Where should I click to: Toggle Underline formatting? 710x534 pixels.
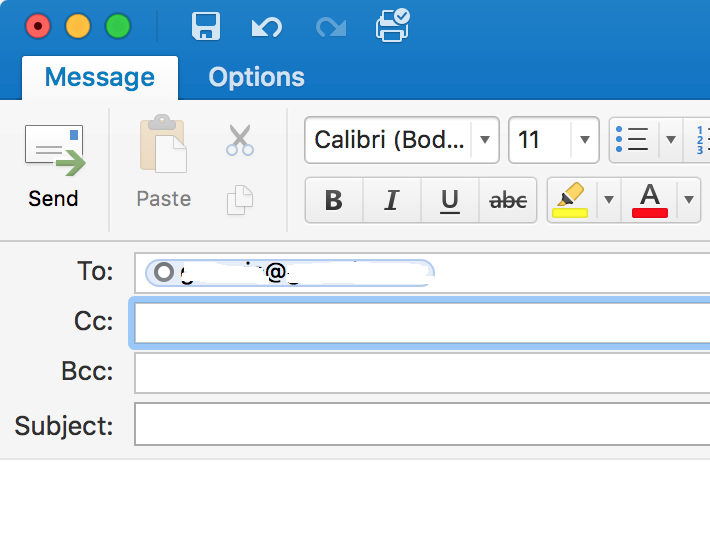450,201
